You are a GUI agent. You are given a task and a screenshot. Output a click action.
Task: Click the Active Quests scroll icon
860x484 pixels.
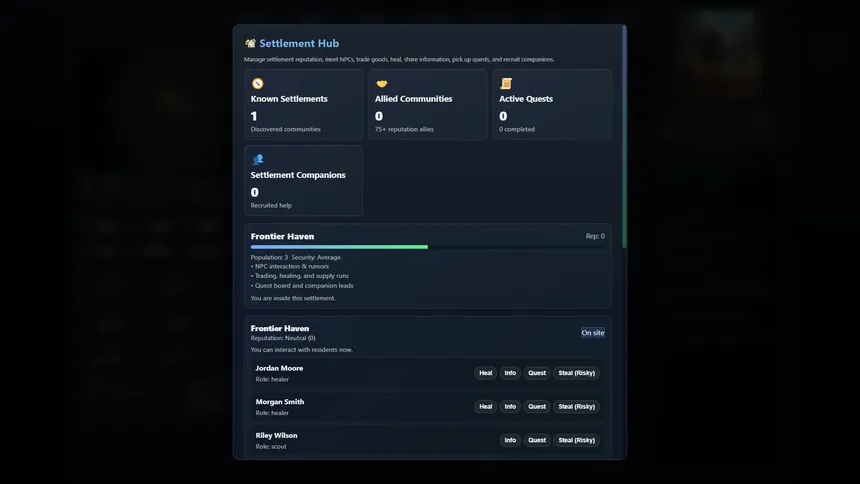(x=506, y=84)
